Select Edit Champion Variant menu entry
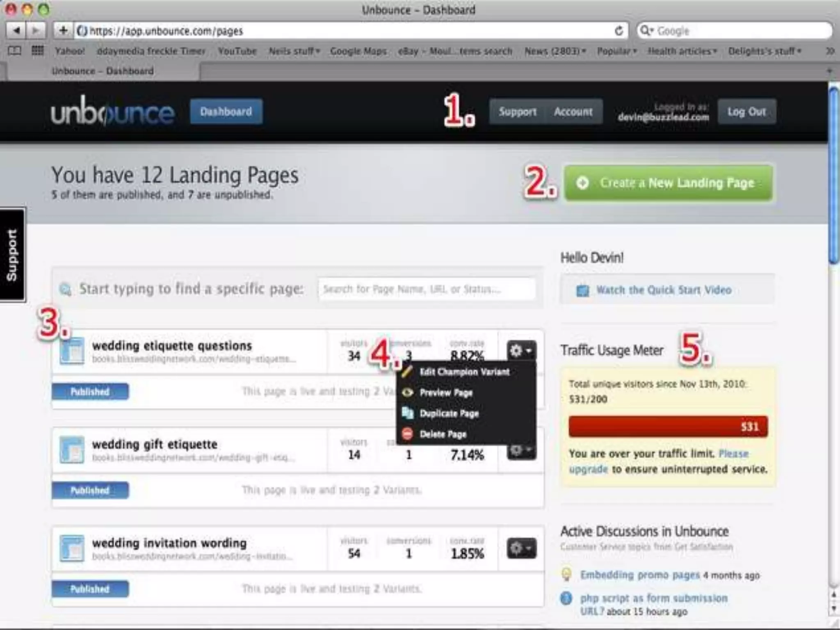Image resolution: width=840 pixels, height=630 pixels. [464, 372]
